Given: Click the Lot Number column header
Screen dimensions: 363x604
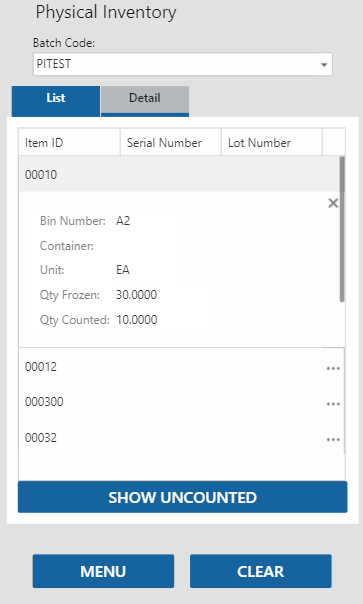Looking at the screenshot, I should [272, 143].
